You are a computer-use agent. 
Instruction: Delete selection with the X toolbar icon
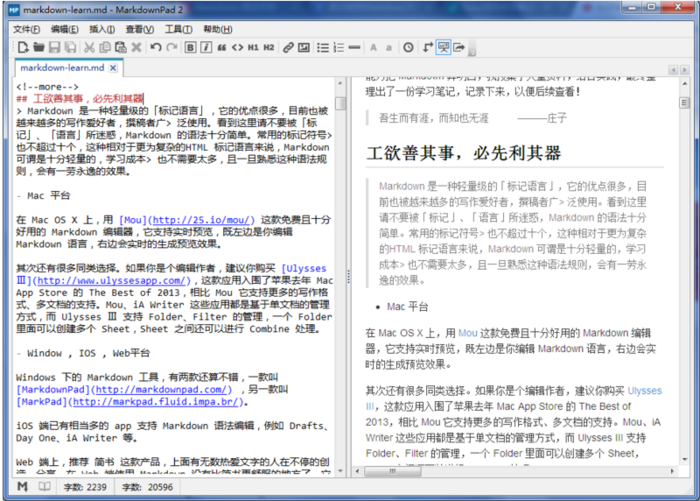[x=137, y=47]
